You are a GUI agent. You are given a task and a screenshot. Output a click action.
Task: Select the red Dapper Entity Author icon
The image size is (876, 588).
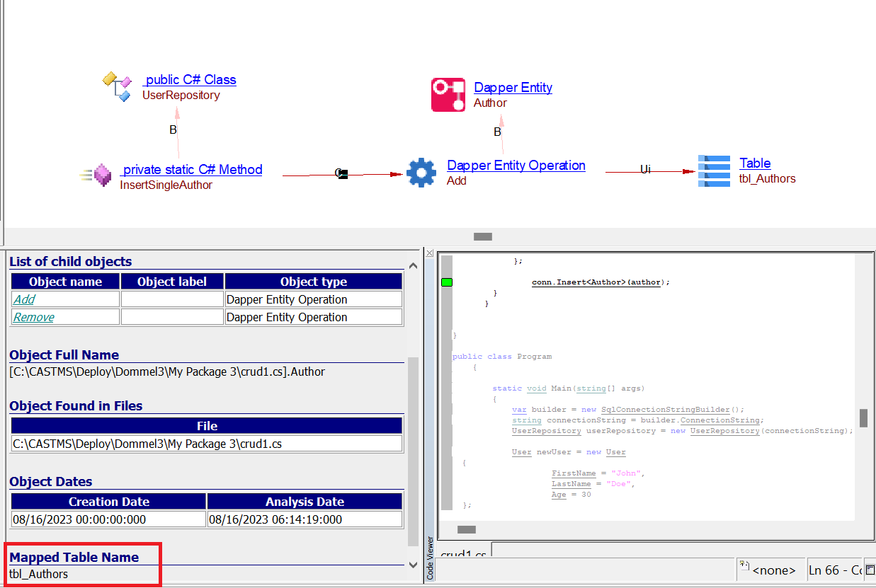coord(448,95)
